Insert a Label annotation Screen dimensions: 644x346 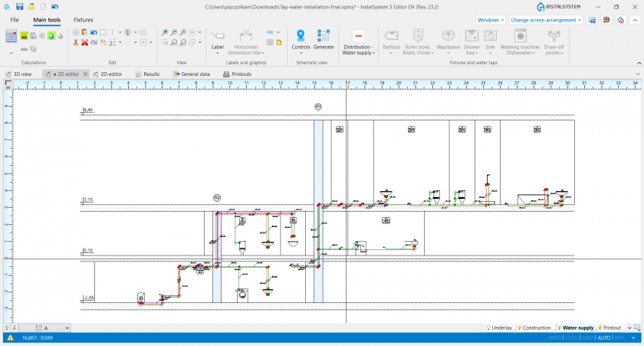(218, 40)
